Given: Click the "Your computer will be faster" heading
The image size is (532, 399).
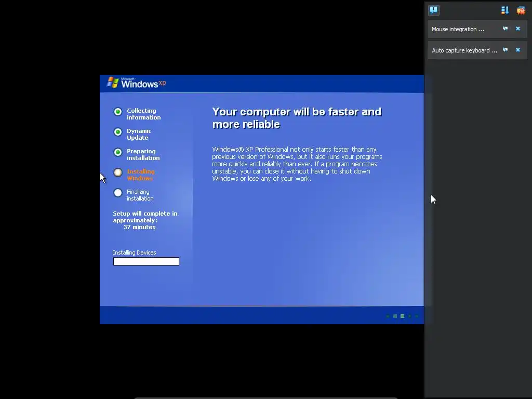Looking at the screenshot, I should point(297,118).
